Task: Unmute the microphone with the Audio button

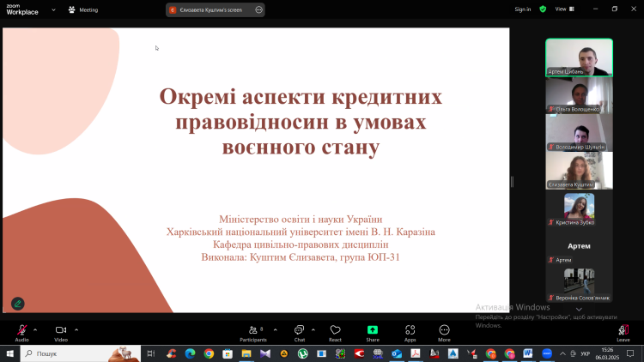Action: pos(21,333)
